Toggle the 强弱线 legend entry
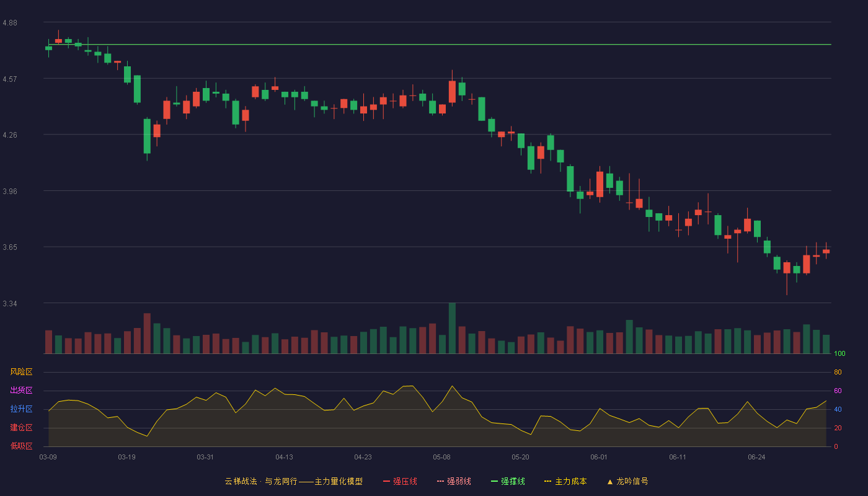Image resolution: width=868 pixels, height=496 pixels. click(454, 481)
